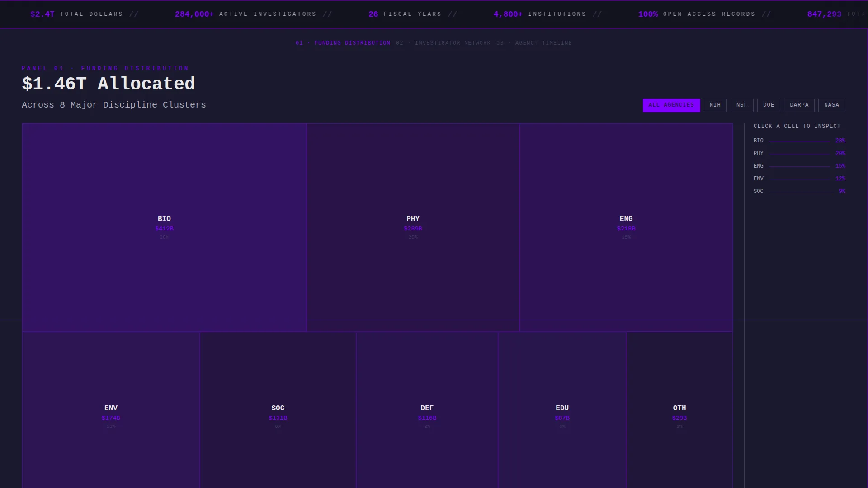Inspect the PHY $289B treemap cell
Screen dimensions: 868x488
413,227
